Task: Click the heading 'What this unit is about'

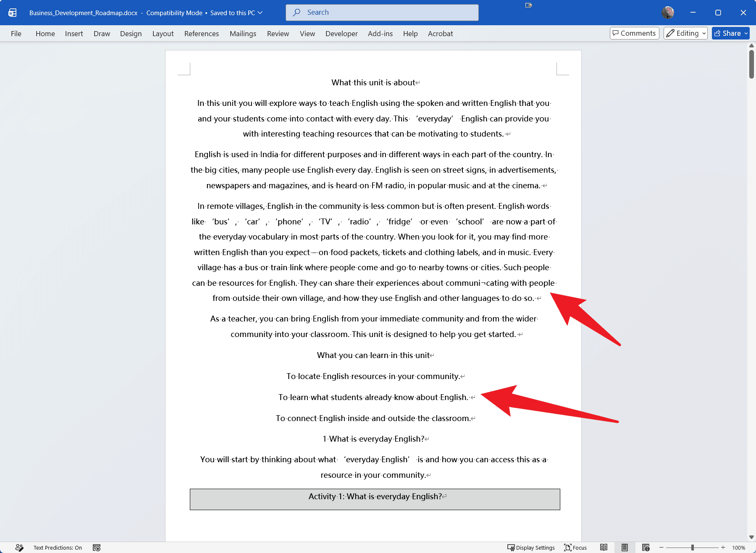Action: 373,82
